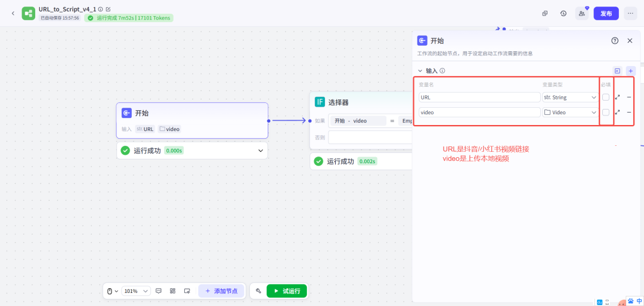Click the 开始 - video condition field
Viewport: 644px width, 306px height.
[358, 121]
